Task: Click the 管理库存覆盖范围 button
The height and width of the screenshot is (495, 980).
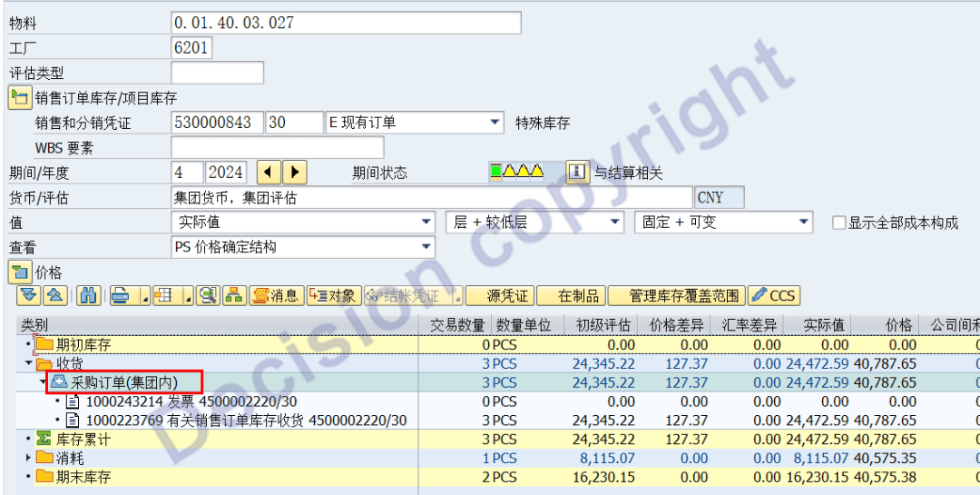Action: click(675, 295)
